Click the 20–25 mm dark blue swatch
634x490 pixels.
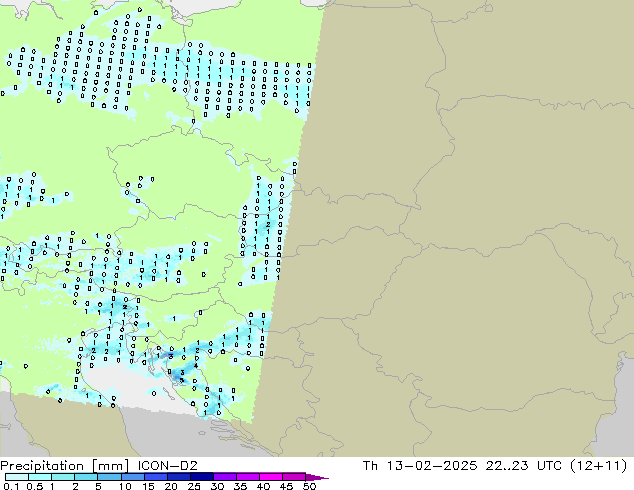pos(178,477)
